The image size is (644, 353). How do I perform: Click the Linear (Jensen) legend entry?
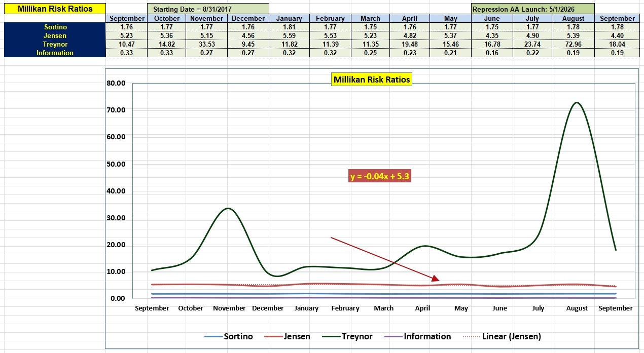(502, 336)
